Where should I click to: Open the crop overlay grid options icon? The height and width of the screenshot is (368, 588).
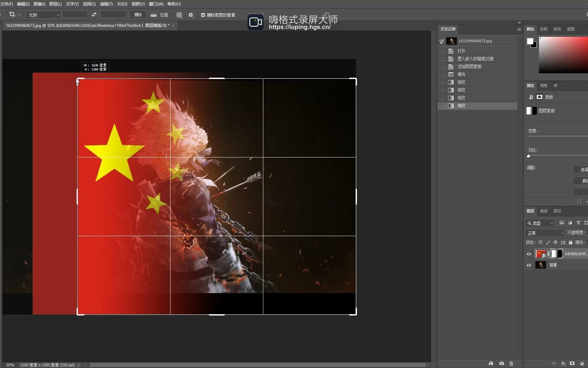(x=179, y=15)
